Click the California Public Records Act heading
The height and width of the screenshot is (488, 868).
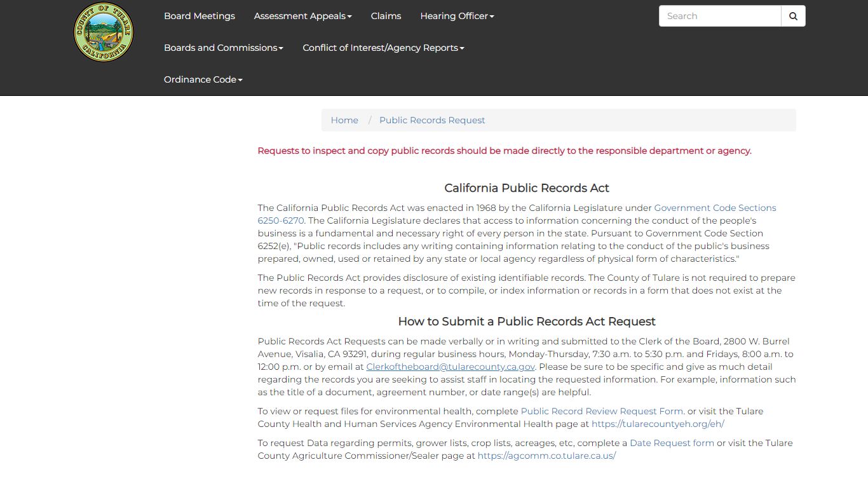527,188
